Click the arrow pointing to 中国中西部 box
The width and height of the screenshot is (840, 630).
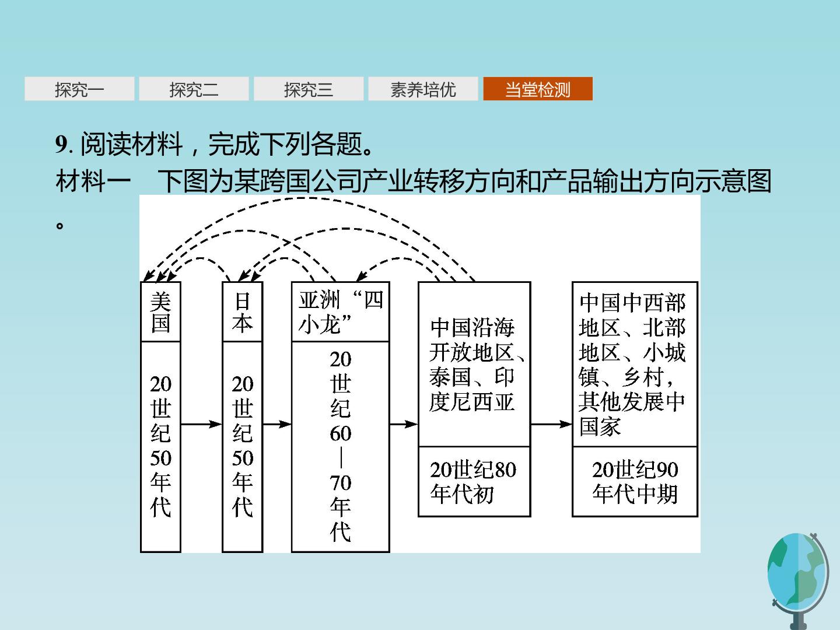[x=551, y=424]
